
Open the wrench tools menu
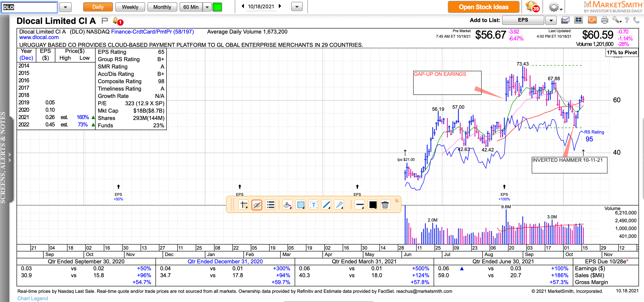point(616,20)
